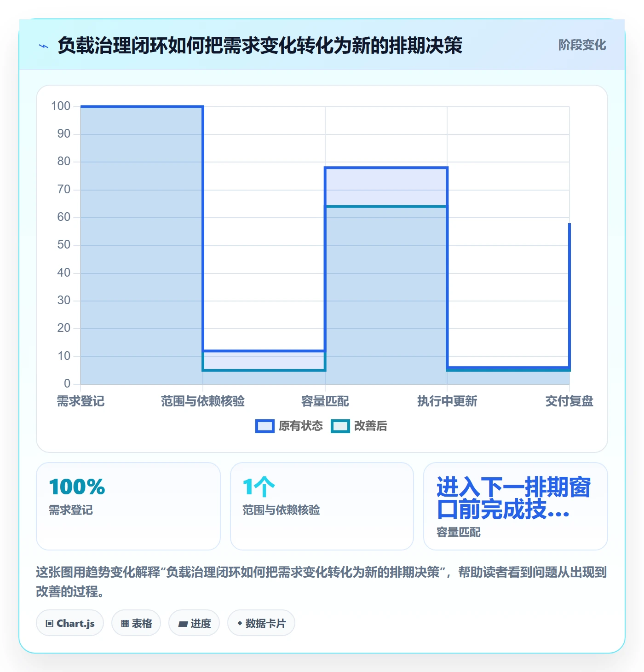
Task: Click the 需求登记 caption below 100%
Action: [x=71, y=510]
